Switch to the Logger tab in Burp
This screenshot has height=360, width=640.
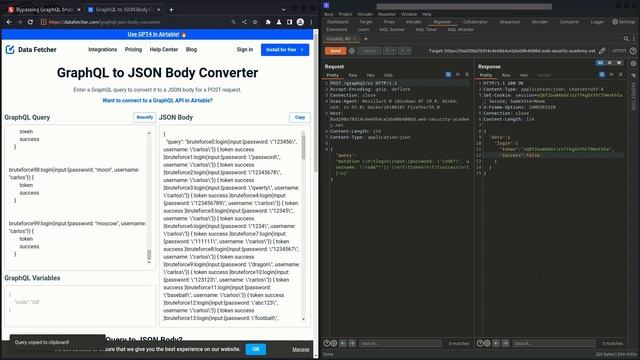pos(597,22)
